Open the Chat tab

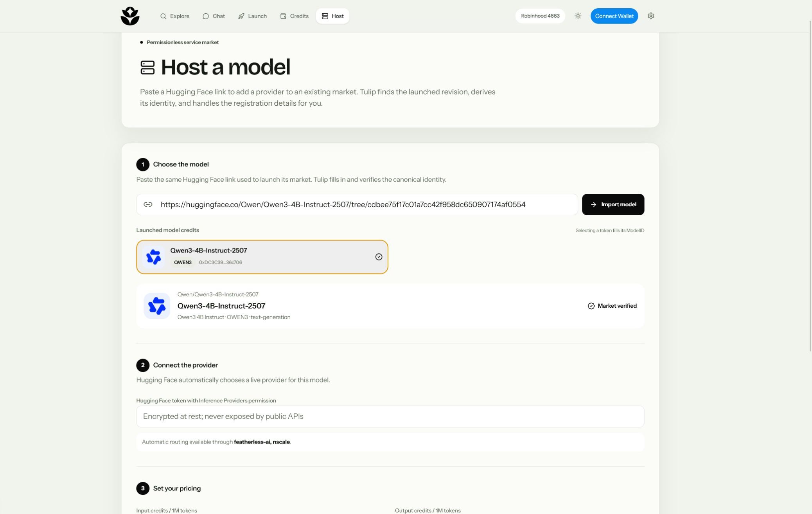[214, 16]
